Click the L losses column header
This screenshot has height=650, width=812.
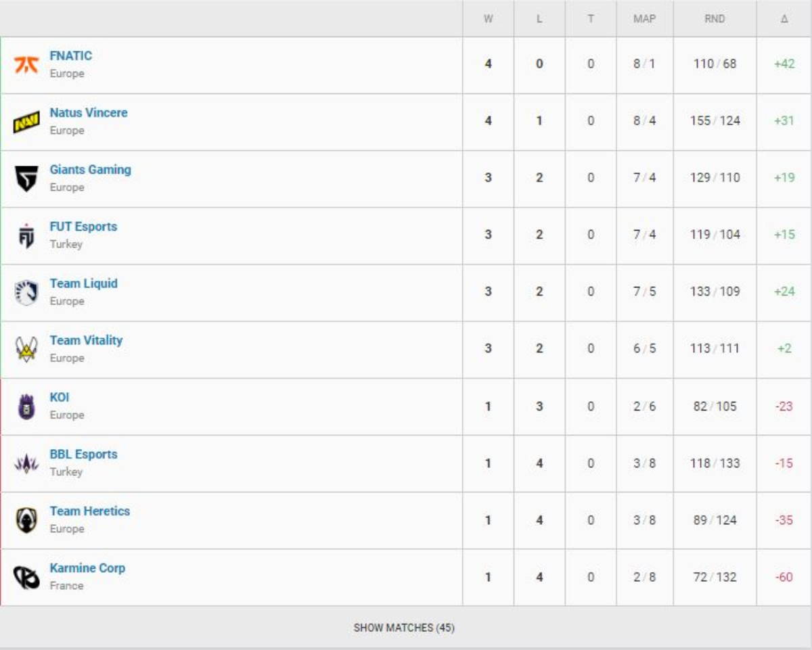(539, 19)
